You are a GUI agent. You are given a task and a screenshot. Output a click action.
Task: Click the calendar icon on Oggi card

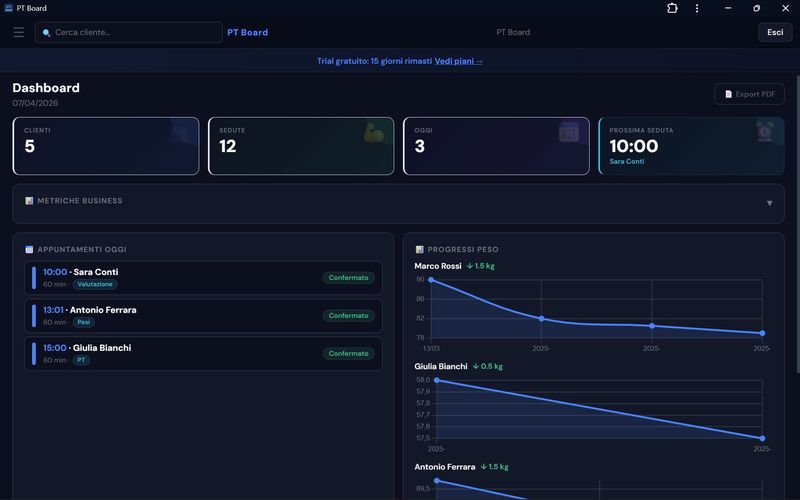(569, 133)
